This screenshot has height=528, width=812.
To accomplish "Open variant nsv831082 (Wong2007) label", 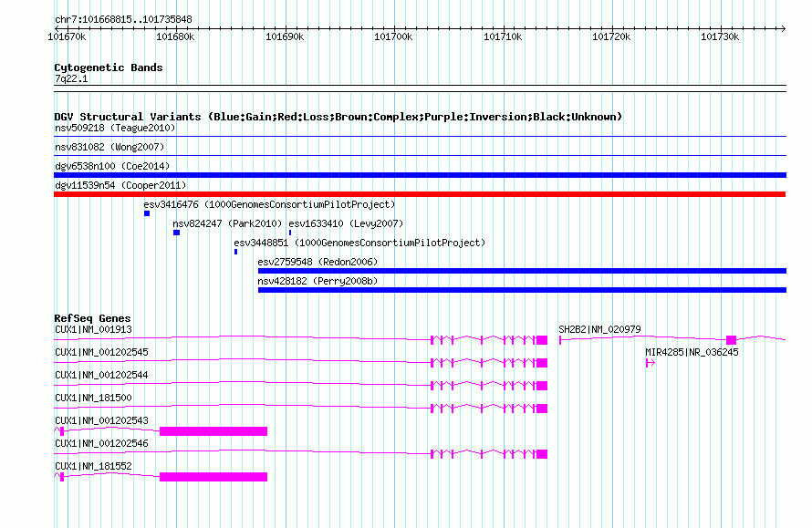I will 109,147.
